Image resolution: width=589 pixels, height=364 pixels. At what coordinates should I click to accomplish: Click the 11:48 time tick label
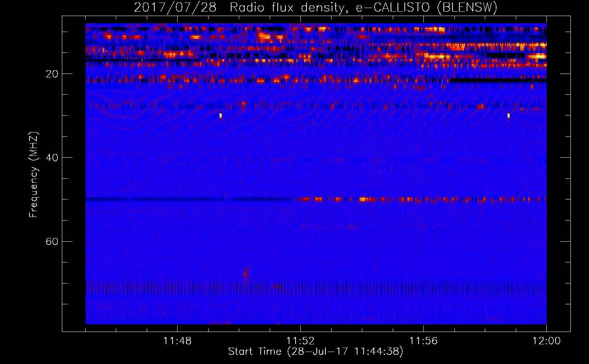point(177,341)
